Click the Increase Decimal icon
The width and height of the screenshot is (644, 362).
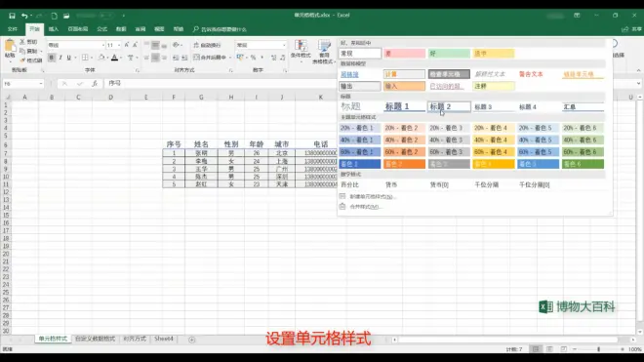pos(273,58)
